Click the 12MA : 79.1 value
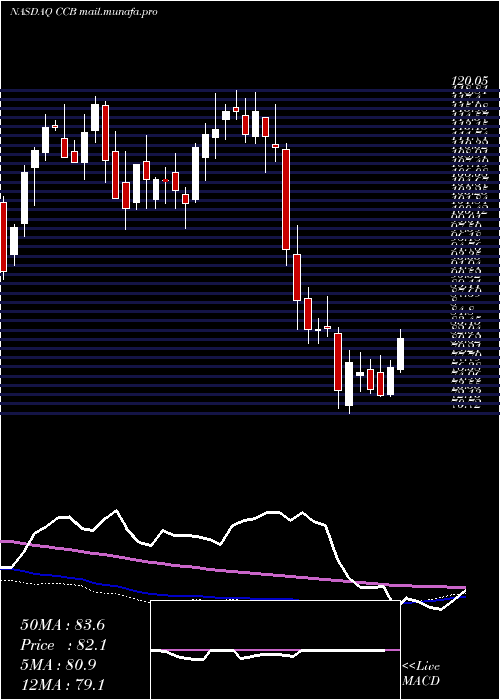The height and width of the screenshot is (700, 500). [62, 684]
